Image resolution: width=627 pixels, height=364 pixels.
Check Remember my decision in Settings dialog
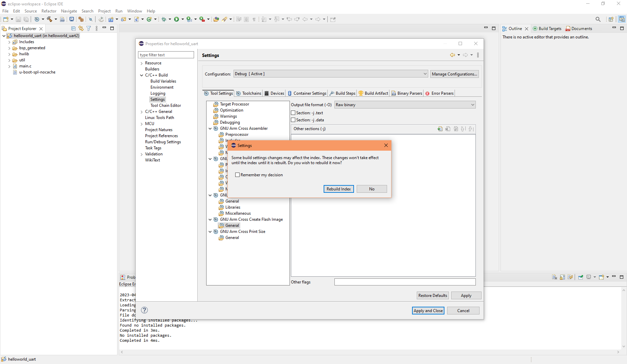pos(237,175)
